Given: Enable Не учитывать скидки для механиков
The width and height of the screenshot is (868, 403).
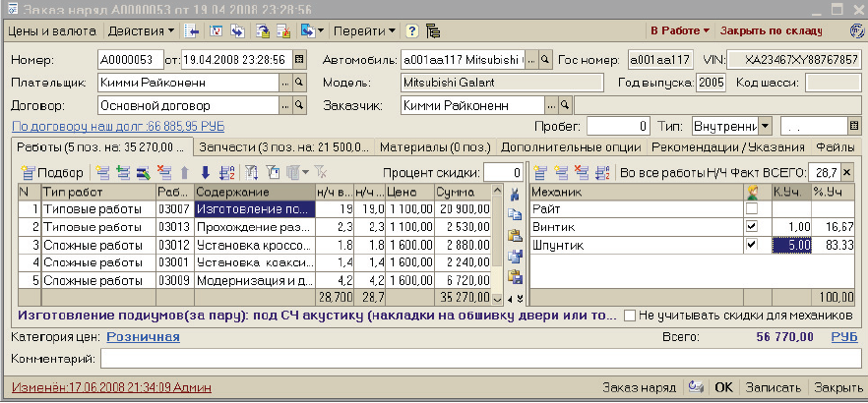Looking at the screenshot, I should pyautogui.click(x=630, y=316).
